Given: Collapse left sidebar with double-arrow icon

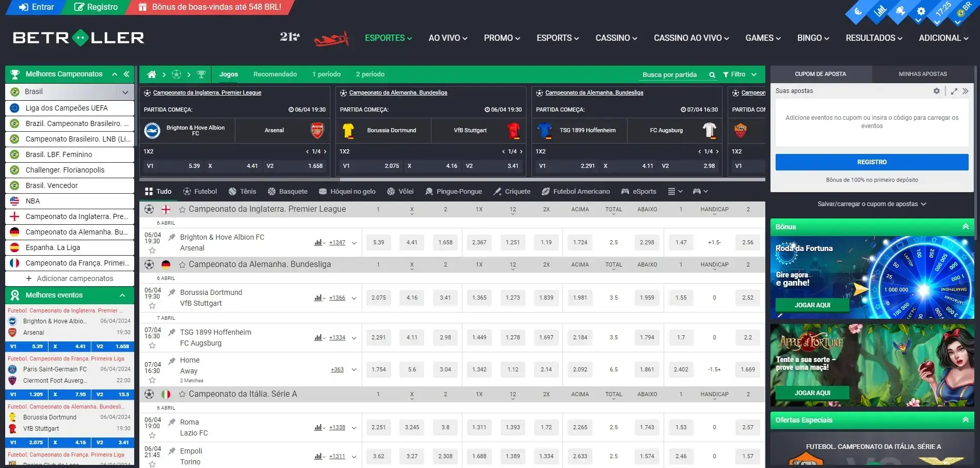Looking at the screenshot, I should [x=126, y=74].
